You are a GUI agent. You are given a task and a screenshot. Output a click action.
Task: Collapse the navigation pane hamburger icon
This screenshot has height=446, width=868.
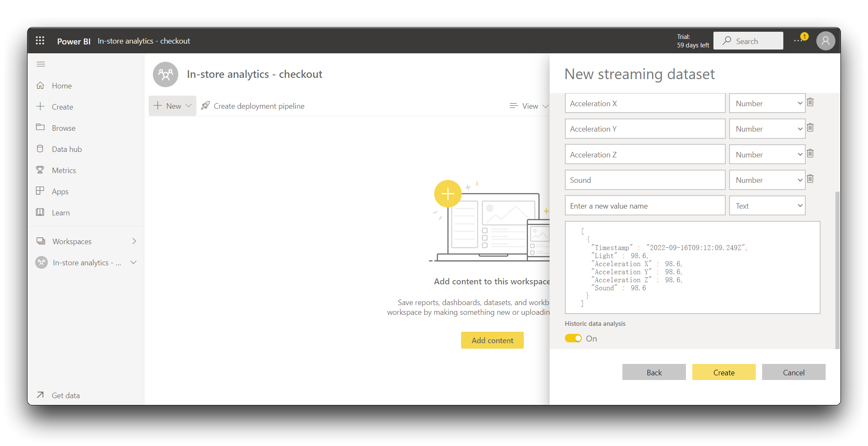coord(41,64)
